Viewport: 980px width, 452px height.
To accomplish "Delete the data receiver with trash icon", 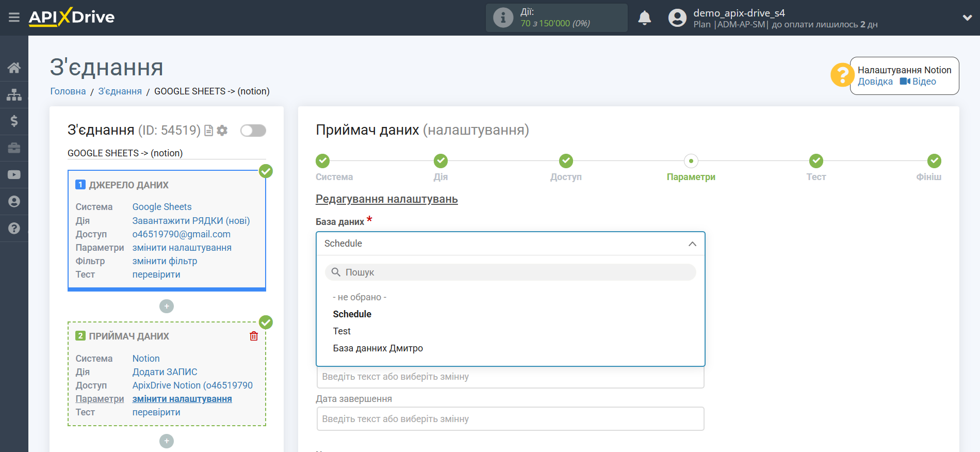I will pos(254,336).
